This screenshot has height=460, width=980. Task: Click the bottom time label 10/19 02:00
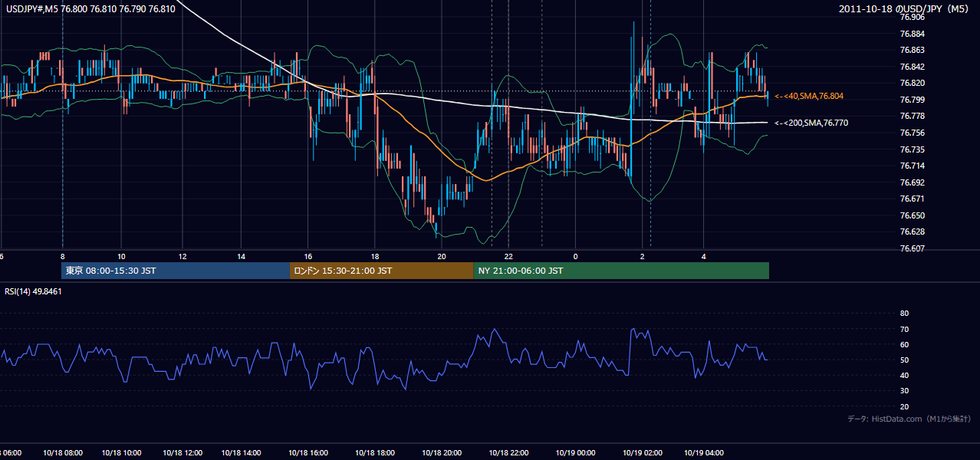pyautogui.click(x=642, y=453)
